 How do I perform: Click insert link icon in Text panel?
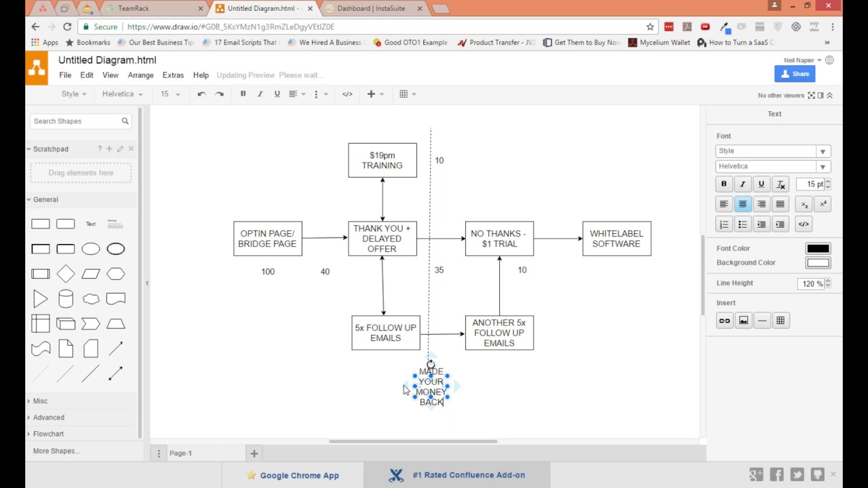click(724, 321)
